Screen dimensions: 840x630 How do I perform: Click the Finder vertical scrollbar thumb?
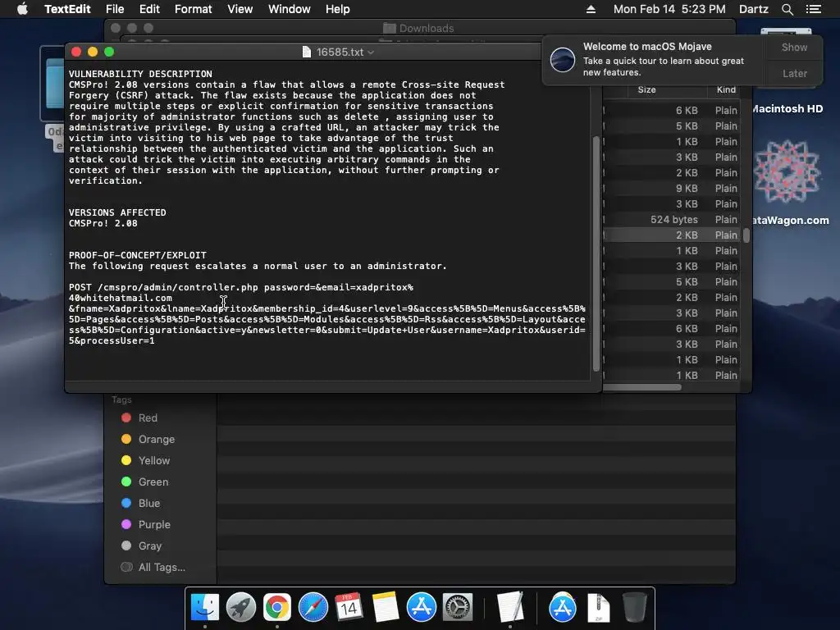click(x=746, y=235)
